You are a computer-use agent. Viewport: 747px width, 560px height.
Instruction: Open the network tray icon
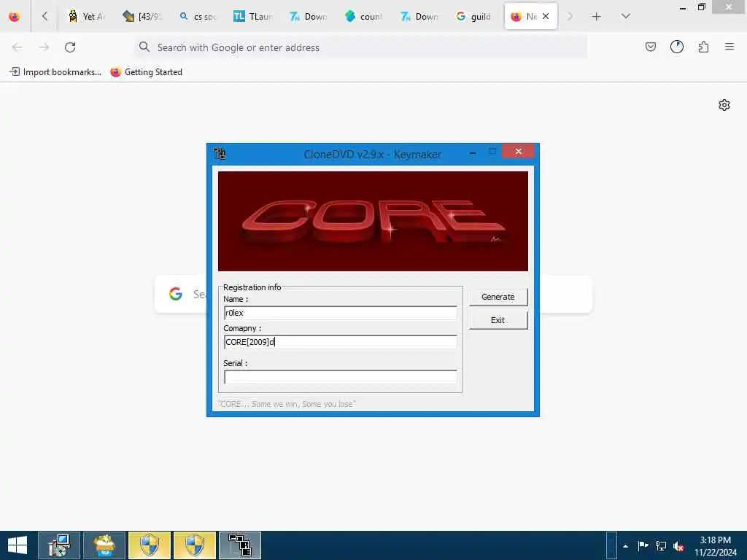(x=661, y=545)
